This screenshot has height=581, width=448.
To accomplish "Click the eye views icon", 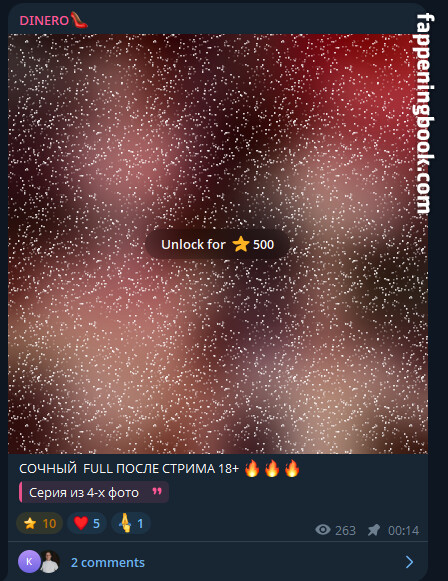I will (x=323, y=530).
